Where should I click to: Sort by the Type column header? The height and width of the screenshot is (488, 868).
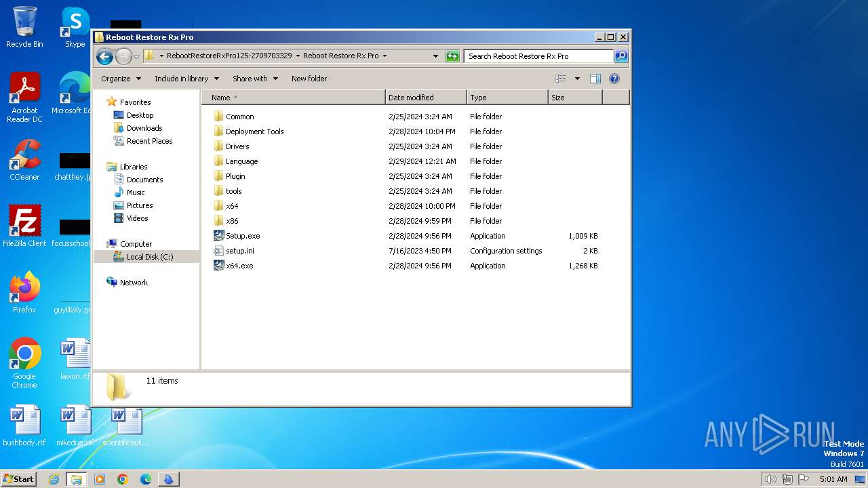[x=507, y=98]
